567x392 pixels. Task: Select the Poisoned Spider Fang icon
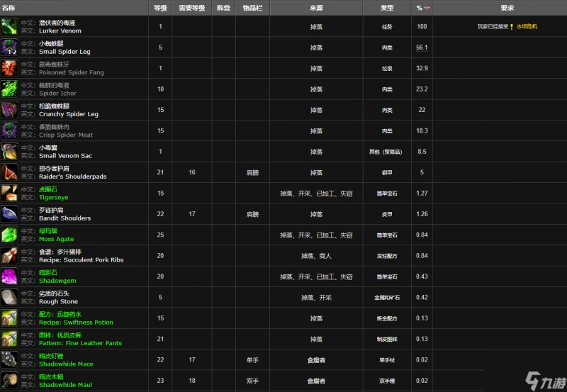click(x=9, y=69)
